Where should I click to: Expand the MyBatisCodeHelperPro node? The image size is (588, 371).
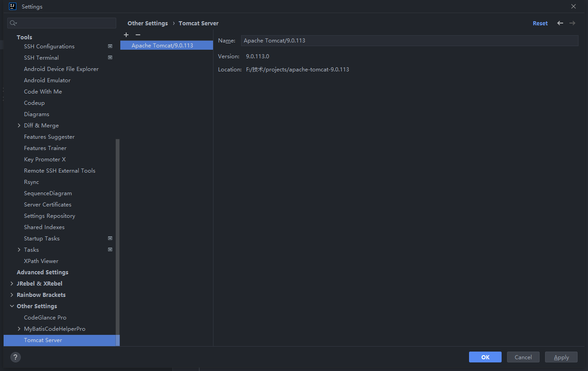19,329
